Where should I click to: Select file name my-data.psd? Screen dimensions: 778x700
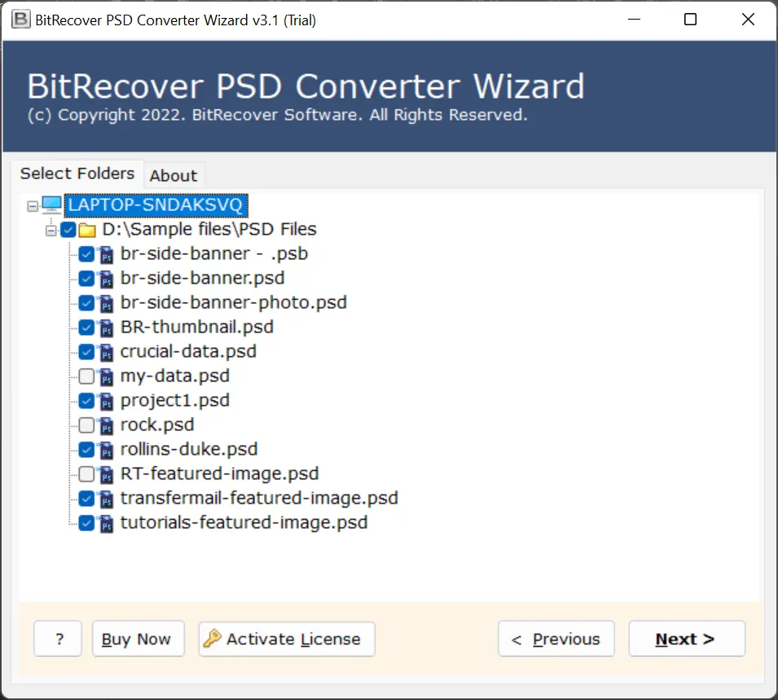pyautogui.click(x=175, y=376)
